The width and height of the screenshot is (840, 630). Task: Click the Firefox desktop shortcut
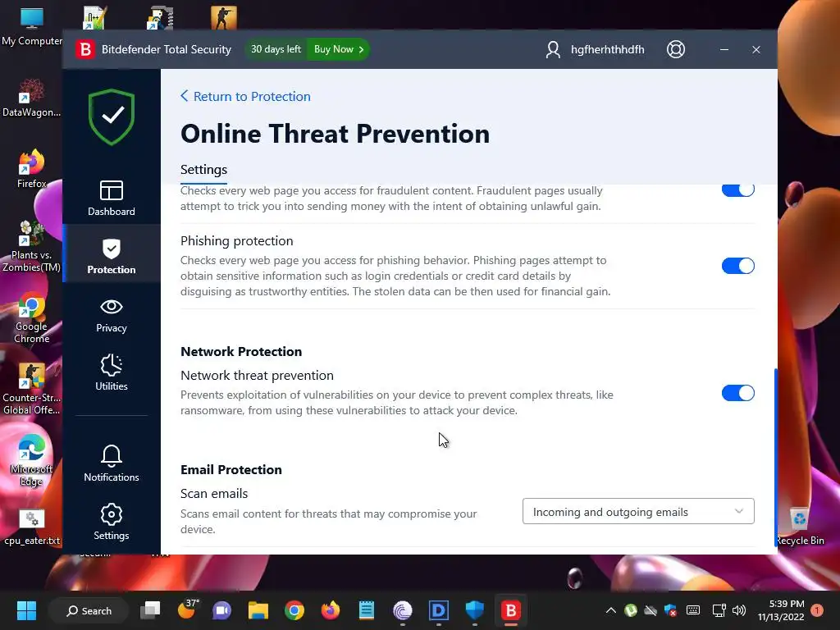pyautogui.click(x=32, y=169)
